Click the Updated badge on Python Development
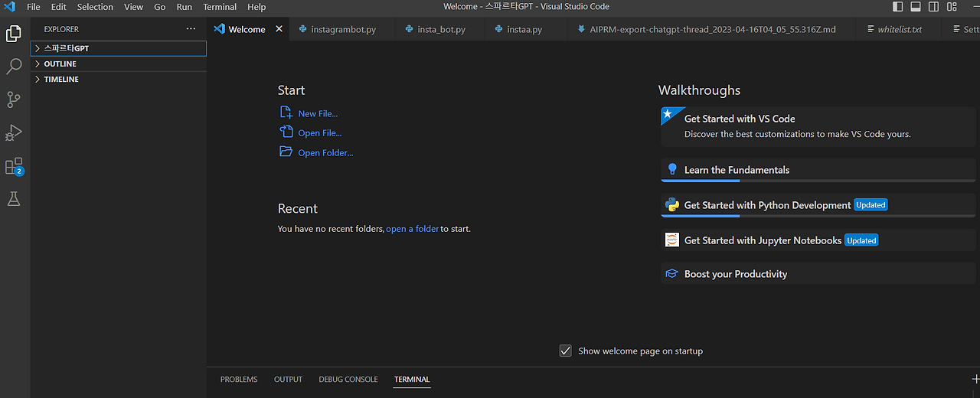Screen dimensions: 980x398 coord(871,205)
